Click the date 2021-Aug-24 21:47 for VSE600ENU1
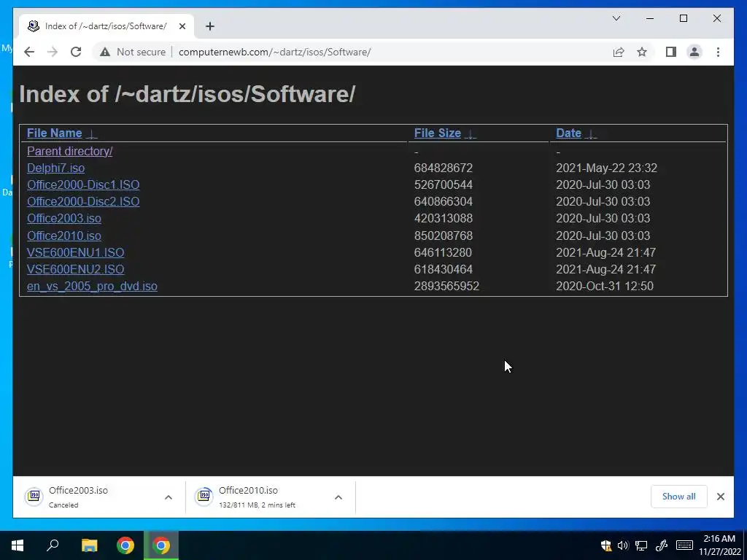This screenshot has width=747, height=560. pyautogui.click(x=606, y=252)
